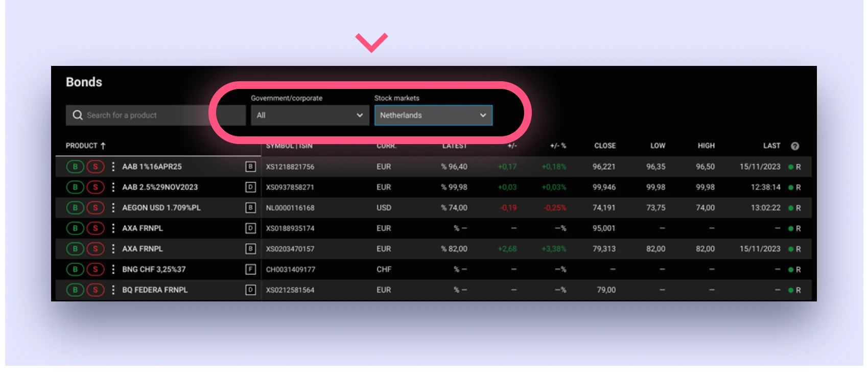The width and height of the screenshot is (868, 376).
Task: Open the Stock markets Netherlands dropdown
Action: [433, 115]
